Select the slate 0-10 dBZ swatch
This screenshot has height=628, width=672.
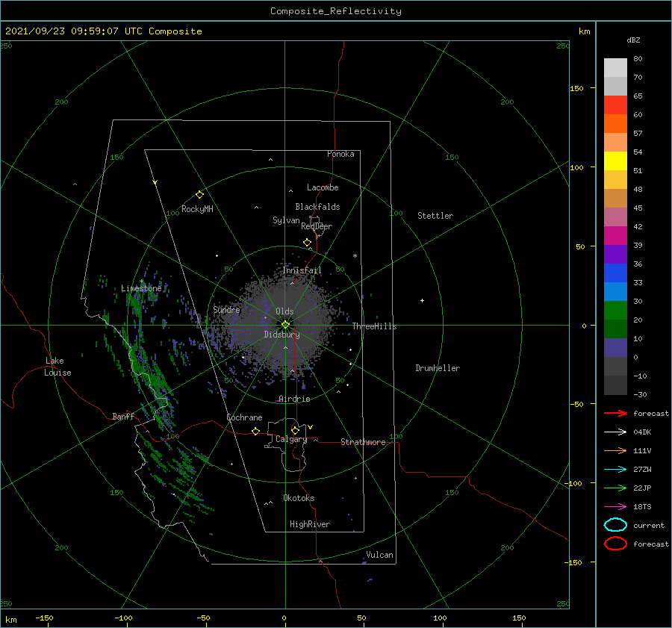pos(615,347)
